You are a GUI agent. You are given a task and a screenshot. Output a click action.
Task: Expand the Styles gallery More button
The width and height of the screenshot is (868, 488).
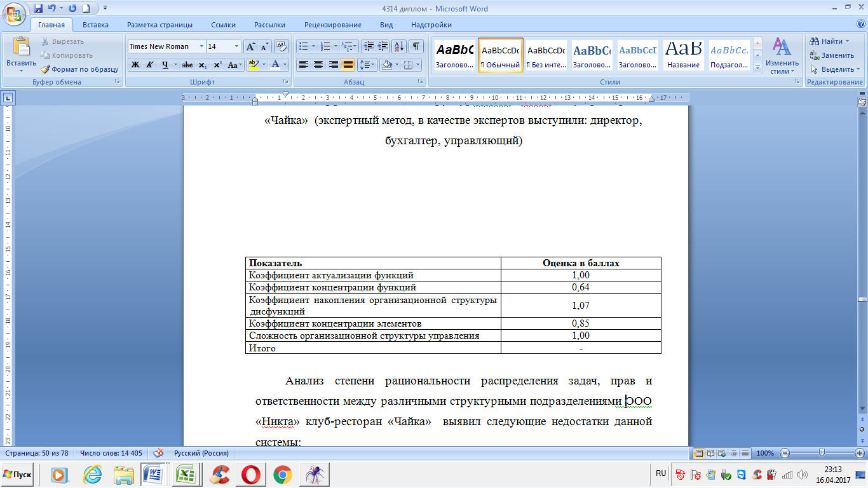(757, 68)
